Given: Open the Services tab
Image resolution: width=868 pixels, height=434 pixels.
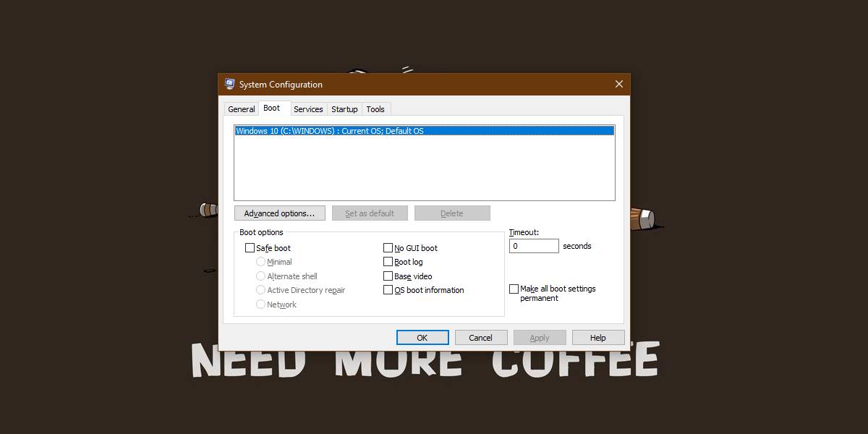Looking at the screenshot, I should click(x=308, y=109).
